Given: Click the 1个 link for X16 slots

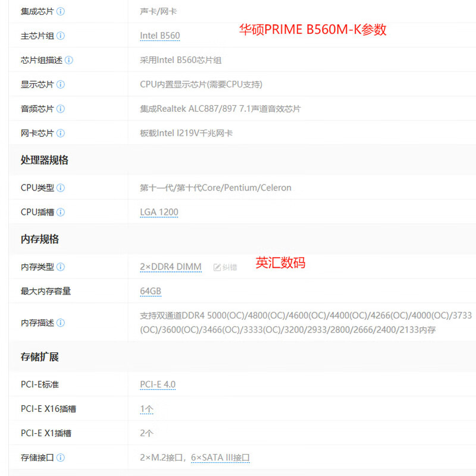Looking at the screenshot, I should (x=146, y=409).
